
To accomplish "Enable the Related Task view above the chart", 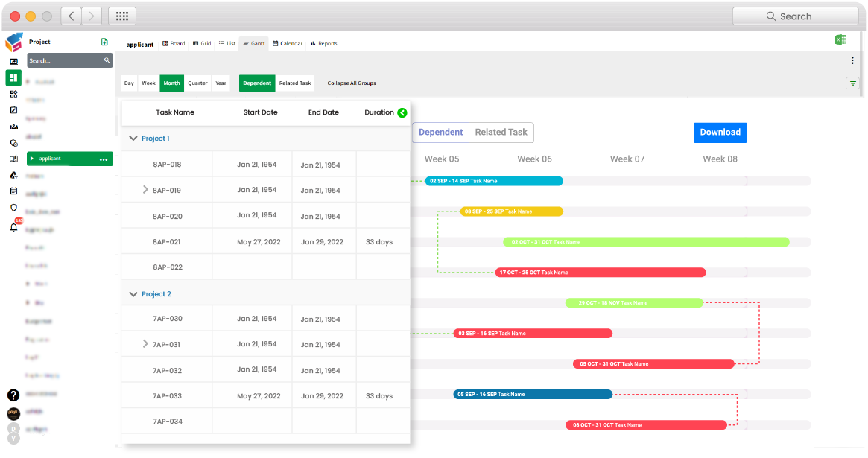I will pyautogui.click(x=500, y=132).
